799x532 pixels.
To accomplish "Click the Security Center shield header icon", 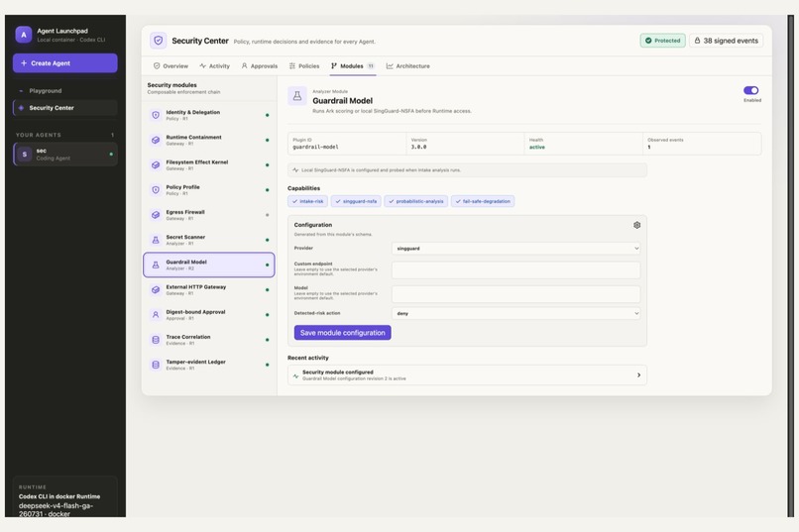I will (x=159, y=41).
